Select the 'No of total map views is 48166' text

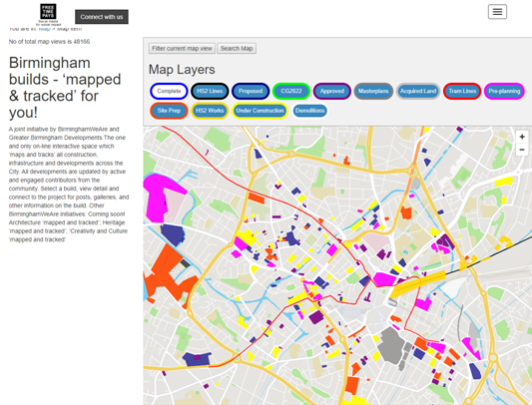(x=49, y=42)
